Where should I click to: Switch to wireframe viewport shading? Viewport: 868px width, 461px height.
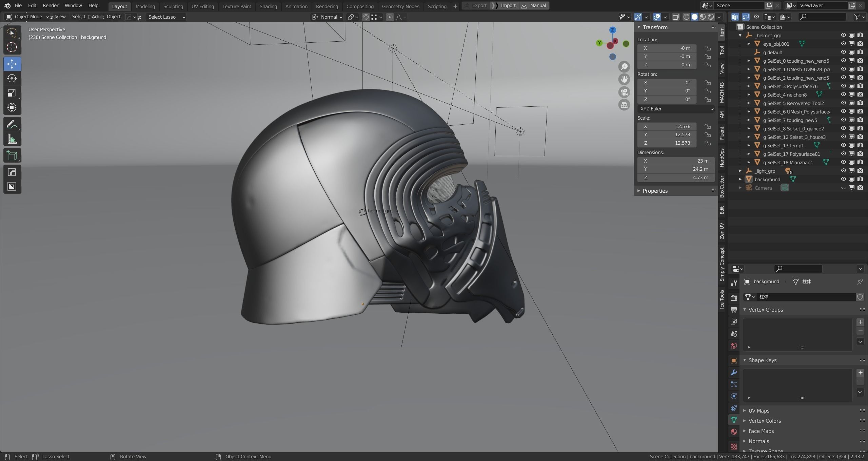click(x=686, y=17)
